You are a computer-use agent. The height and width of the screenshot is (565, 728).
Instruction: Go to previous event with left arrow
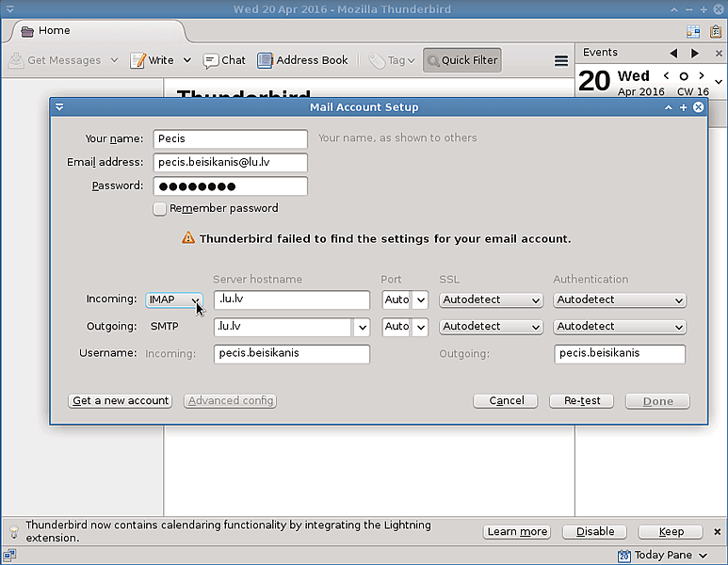tap(673, 54)
